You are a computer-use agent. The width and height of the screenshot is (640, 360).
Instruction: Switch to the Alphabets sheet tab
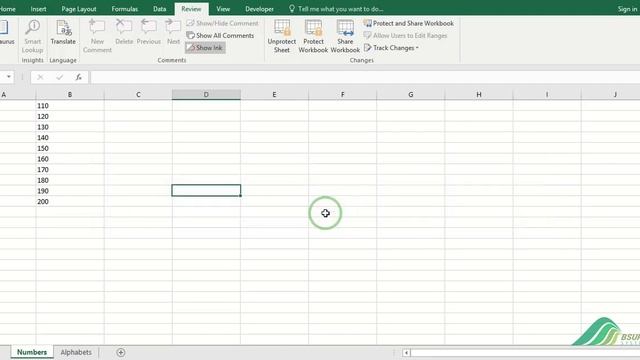tap(76, 352)
